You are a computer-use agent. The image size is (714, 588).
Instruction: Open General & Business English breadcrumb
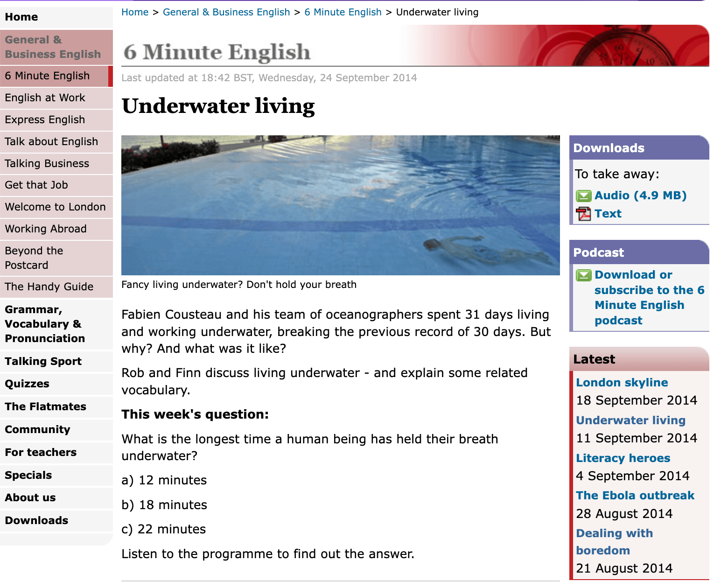click(226, 12)
